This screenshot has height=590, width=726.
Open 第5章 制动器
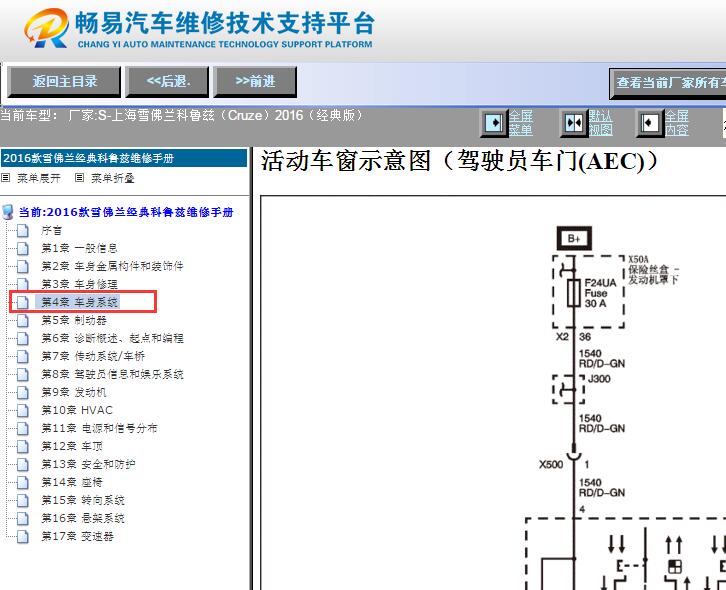coord(74,320)
